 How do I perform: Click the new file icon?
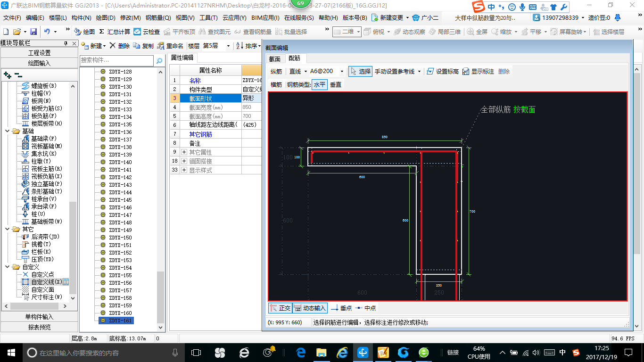[x=6, y=32]
